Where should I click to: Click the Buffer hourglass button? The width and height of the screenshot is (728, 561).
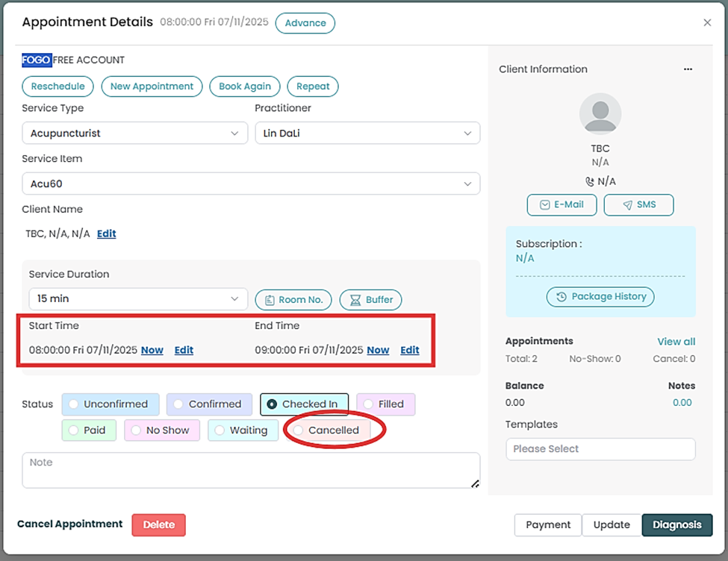371,299
